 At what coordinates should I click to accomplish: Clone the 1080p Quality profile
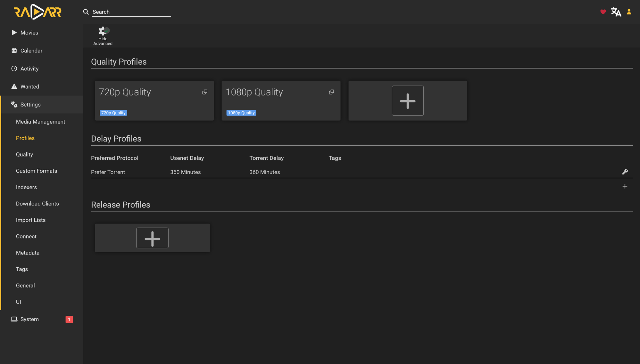(331, 92)
